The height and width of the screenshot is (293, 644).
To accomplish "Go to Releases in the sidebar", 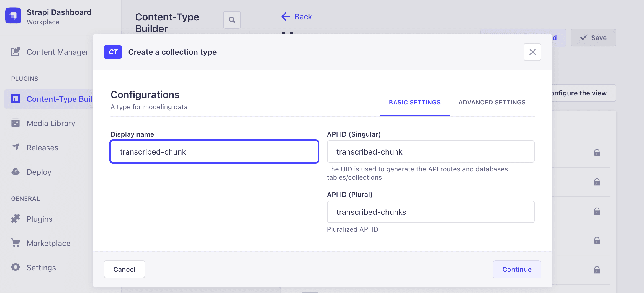I will [x=35, y=148].
